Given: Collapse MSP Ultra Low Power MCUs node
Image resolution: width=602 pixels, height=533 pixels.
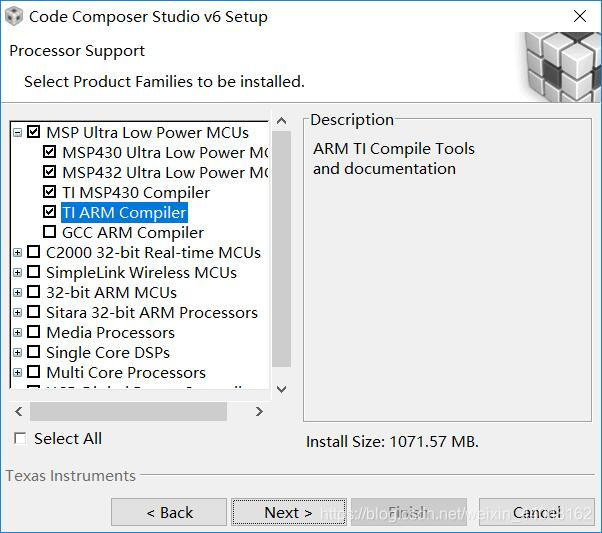Looking at the screenshot, I should coord(17,133).
